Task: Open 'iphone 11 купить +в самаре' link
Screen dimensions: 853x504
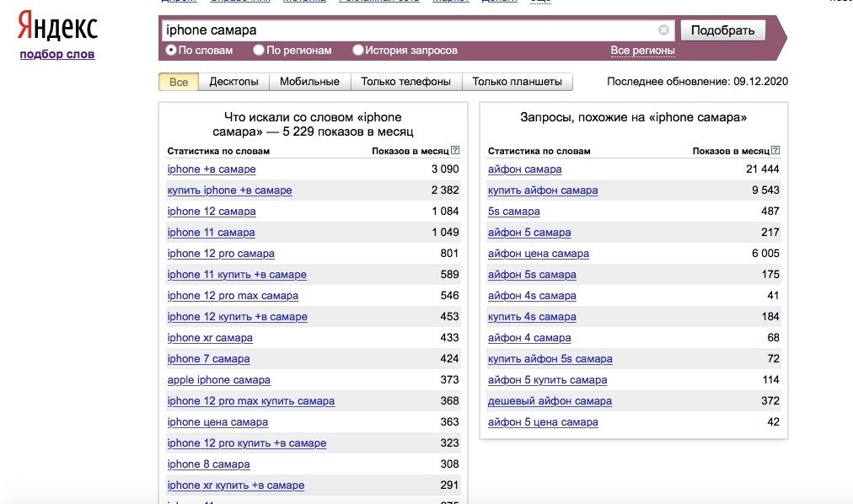Action: tap(237, 275)
